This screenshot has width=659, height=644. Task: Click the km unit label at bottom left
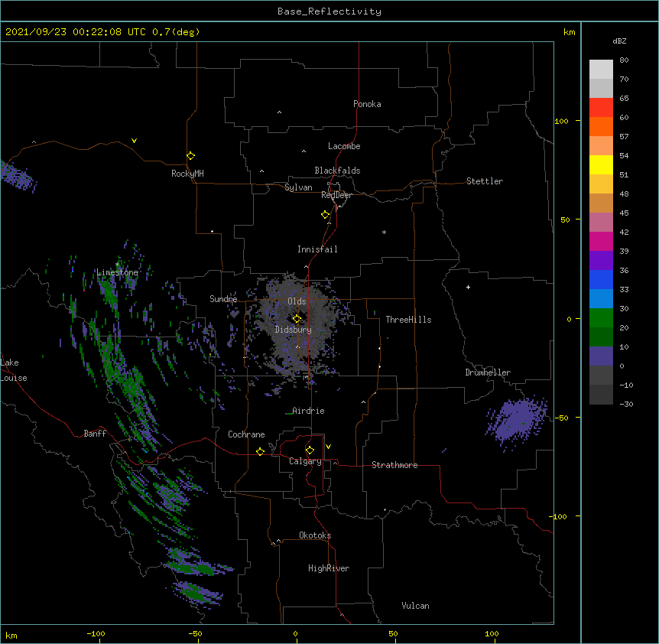(11, 635)
